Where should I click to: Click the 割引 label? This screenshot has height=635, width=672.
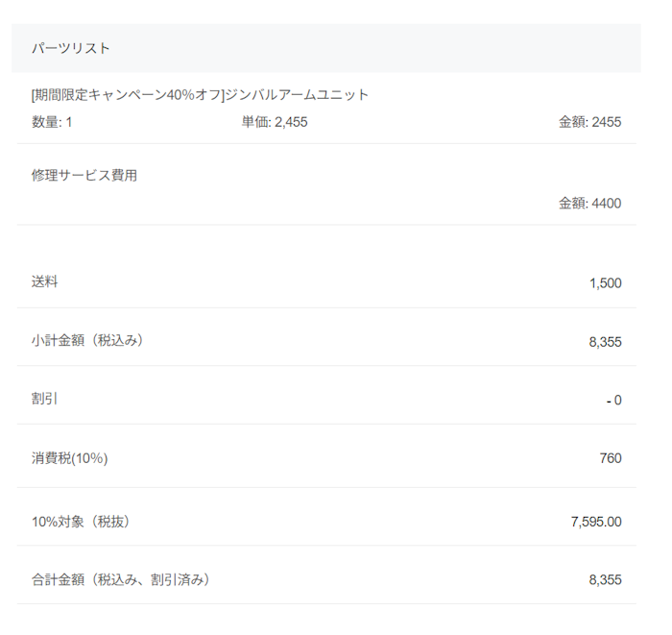pos(44,398)
